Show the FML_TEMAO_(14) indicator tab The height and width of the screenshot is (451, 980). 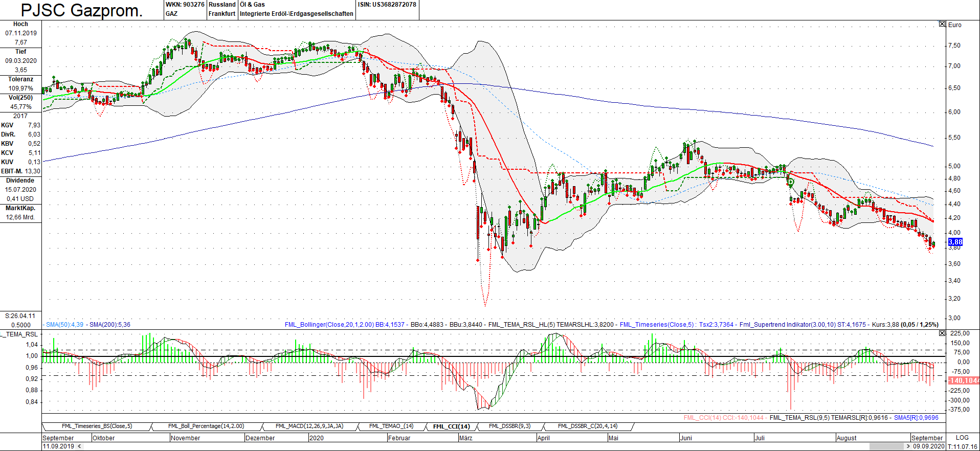click(x=391, y=426)
